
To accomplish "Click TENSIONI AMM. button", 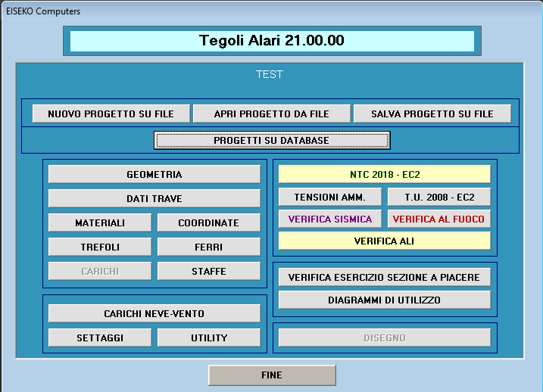I will click(x=330, y=197).
